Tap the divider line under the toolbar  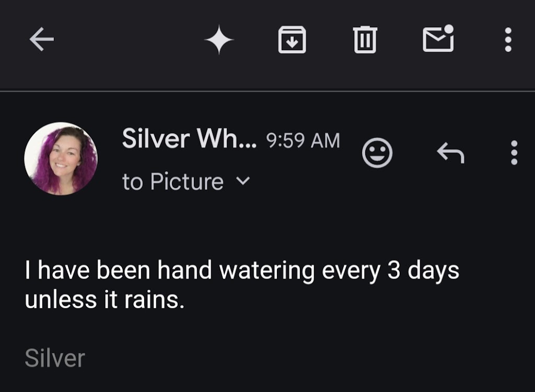[x=267, y=91]
